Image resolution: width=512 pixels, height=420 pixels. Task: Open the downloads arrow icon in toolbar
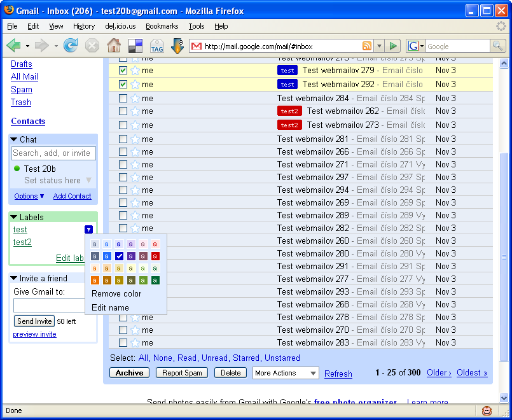[178, 46]
